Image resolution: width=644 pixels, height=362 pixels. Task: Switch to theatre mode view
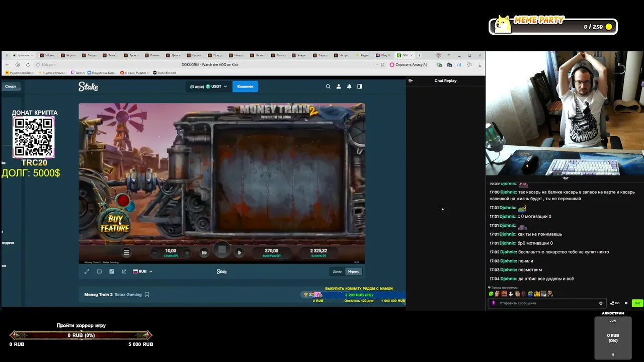pos(99,271)
